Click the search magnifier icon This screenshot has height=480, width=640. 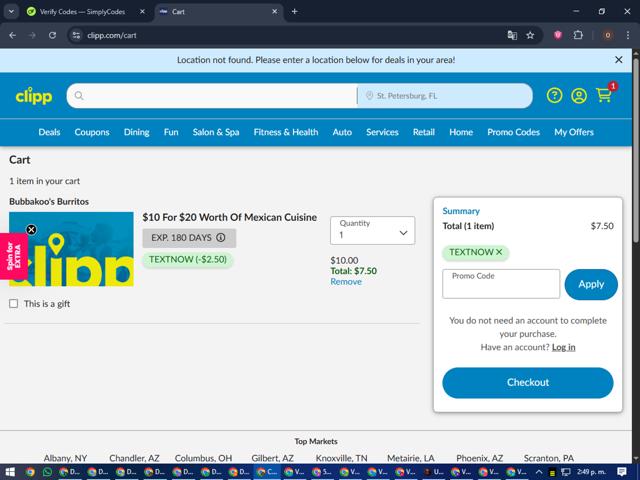(x=79, y=96)
